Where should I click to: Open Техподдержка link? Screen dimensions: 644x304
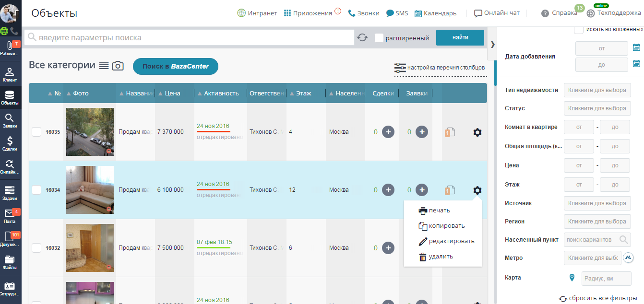[614, 13]
